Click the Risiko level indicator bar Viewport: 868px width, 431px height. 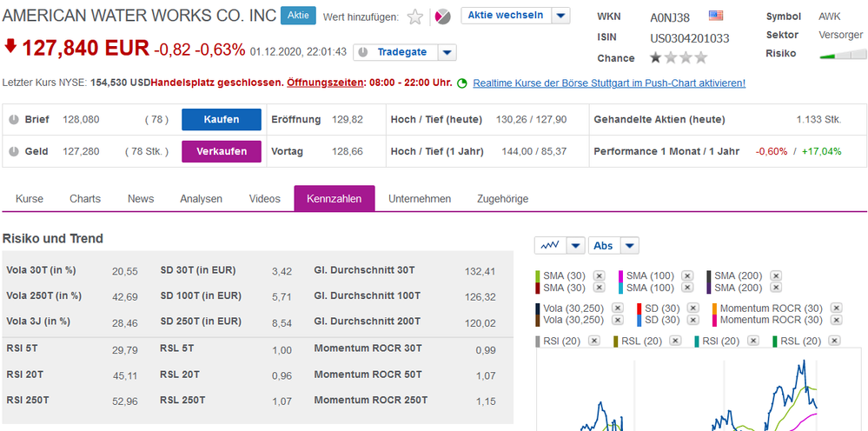click(842, 56)
